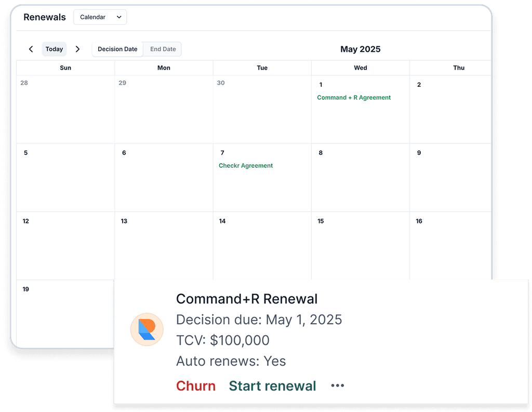Switch to Decision Date view
The height and width of the screenshot is (412, 532).
pyautogui.click(x=117, y=49)
